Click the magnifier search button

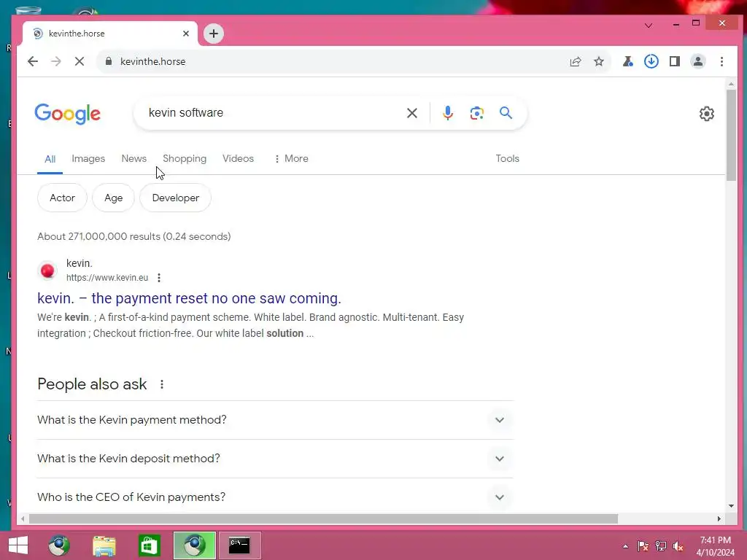click(x=506, y=113)
